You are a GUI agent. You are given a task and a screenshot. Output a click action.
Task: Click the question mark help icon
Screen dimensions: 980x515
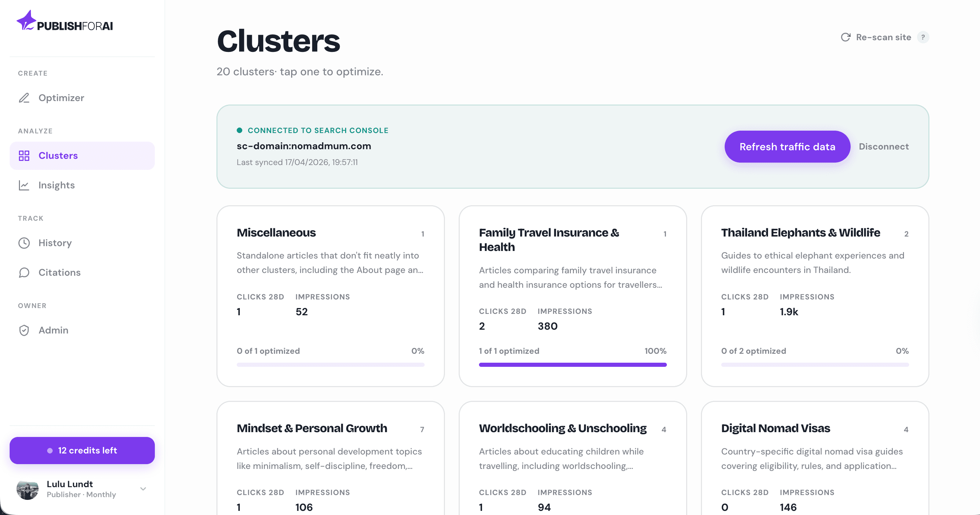tap(923, 37)
